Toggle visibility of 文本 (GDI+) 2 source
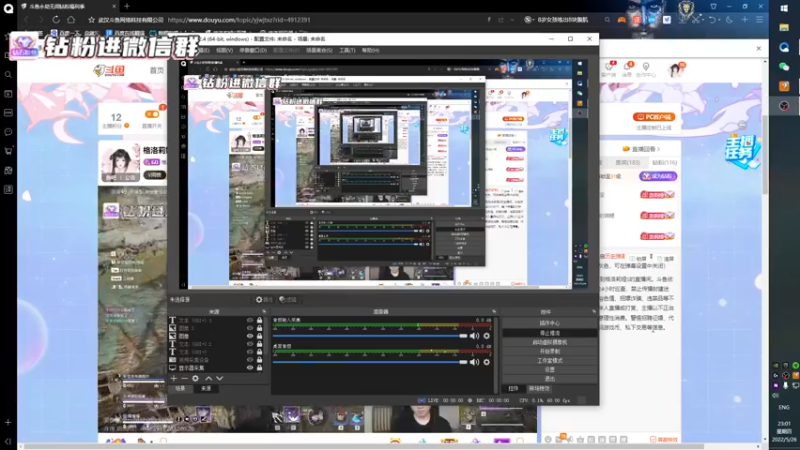Viewport: 800px width, 450px height. click(250, 344)
